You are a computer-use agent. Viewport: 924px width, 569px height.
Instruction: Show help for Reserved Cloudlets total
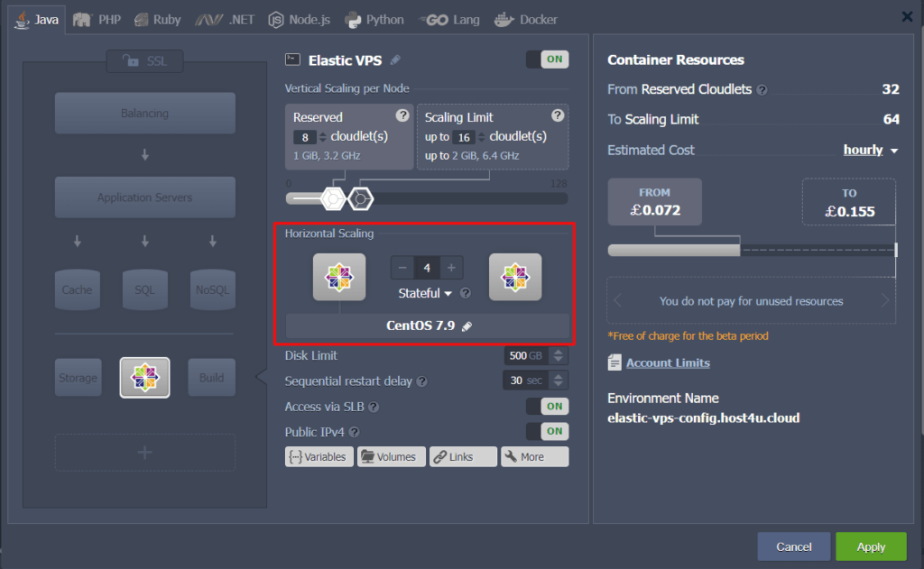[762, 90]
